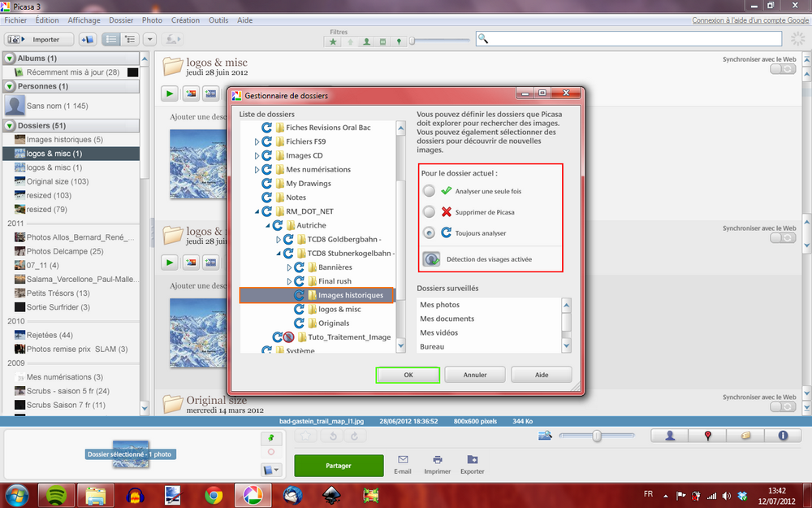812x508 pixels.
Task: Expand 'Bannières' tree folder
Action: tap(290, 267)
